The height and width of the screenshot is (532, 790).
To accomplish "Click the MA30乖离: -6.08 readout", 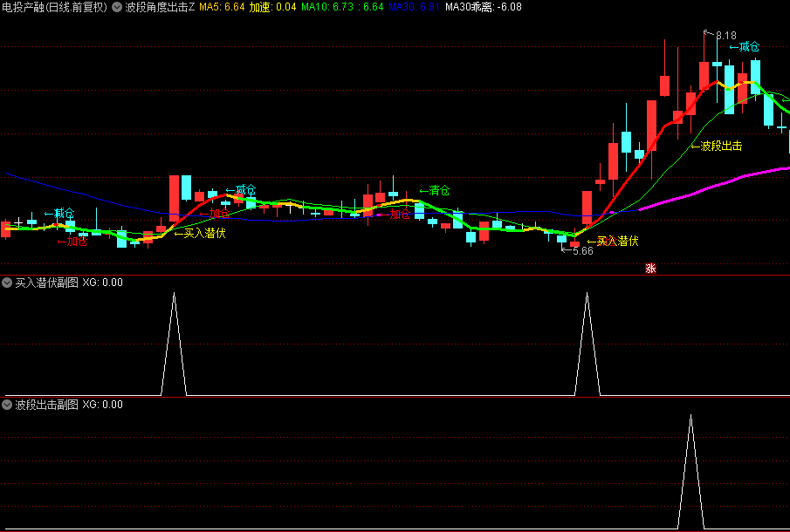I will [x=484, y=7].
